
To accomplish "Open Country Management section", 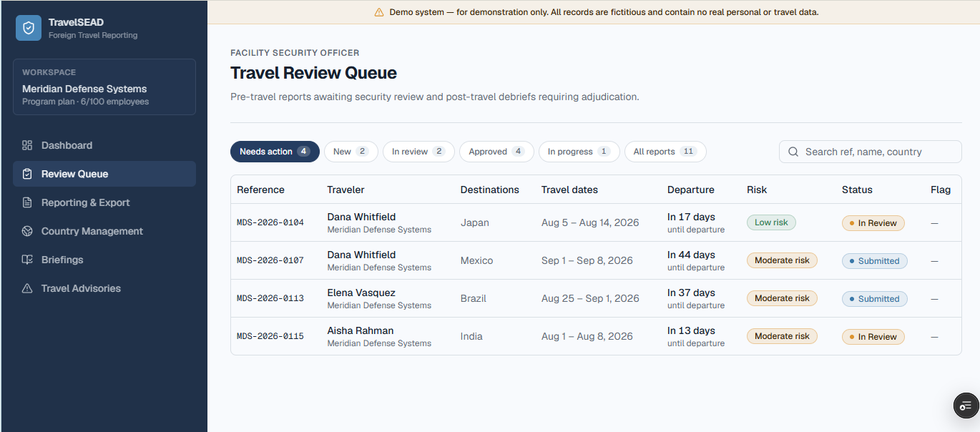I will (x=104, y=231).
